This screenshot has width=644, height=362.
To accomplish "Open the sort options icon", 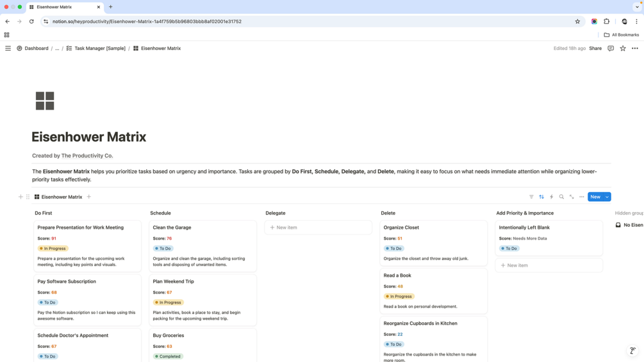I will pos(541,197).
